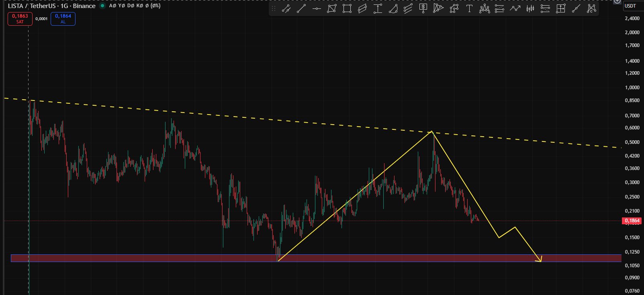Select the red support zone rectangle
644x295 pixels.
click(x=316, y=258)
